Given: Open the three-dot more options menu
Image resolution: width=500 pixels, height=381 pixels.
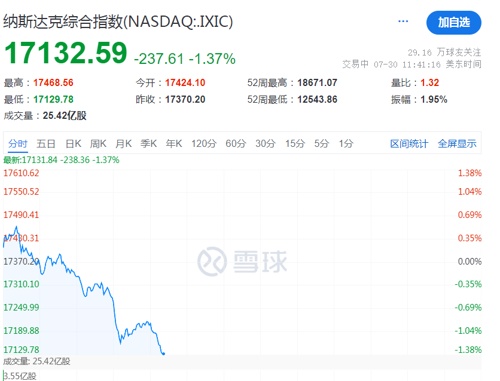Looking at the screenshot, I should click(403, 21).
